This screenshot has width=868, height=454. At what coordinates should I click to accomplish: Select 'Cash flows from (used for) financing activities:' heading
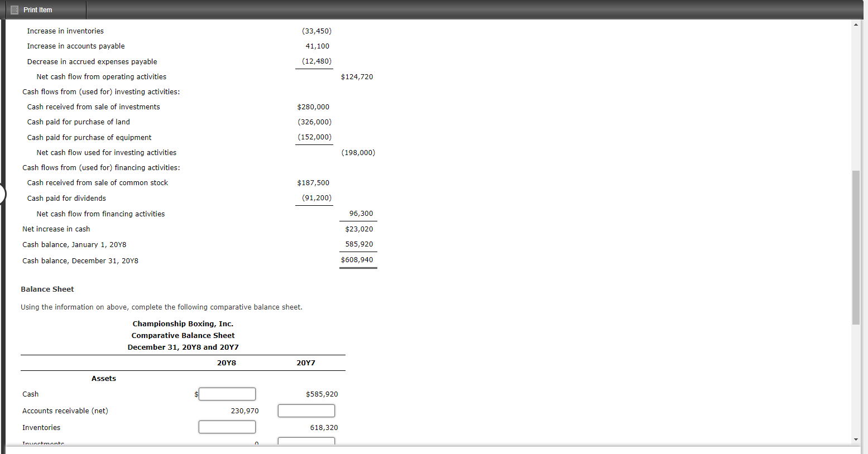101,168
